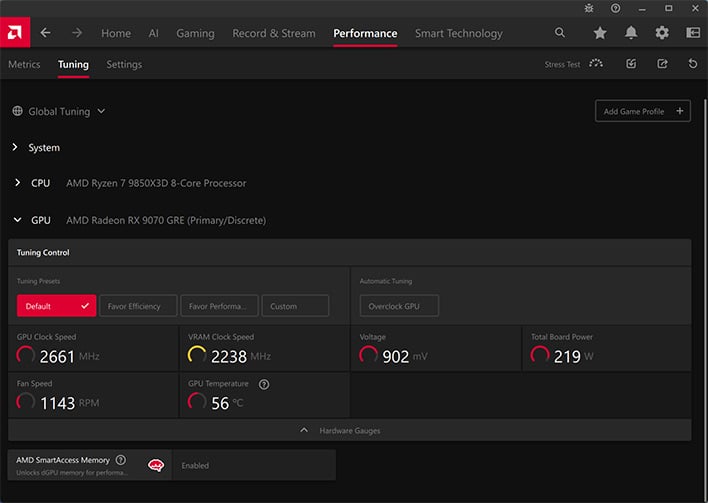Go forward with the right arrow

(77, 33)
